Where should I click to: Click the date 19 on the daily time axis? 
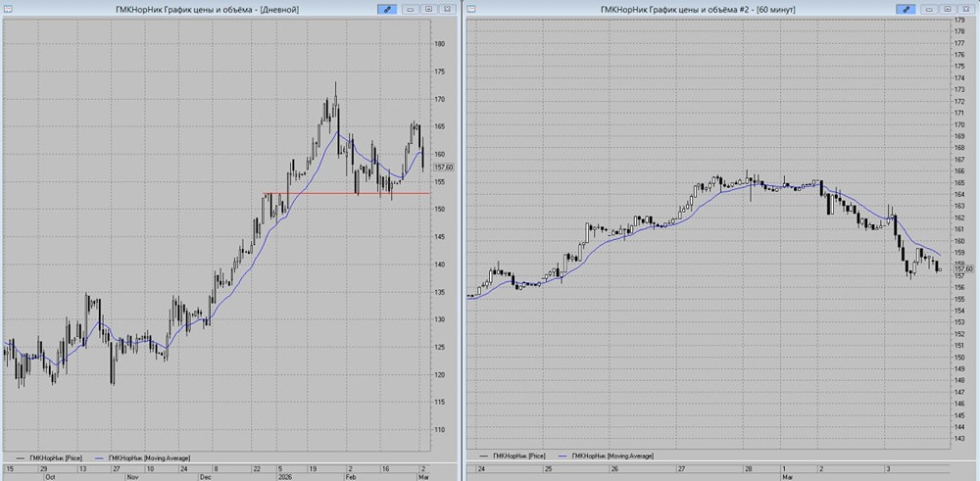pos(314,468)
